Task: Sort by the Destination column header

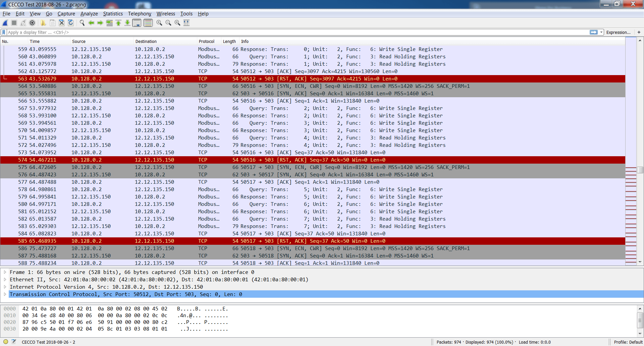Action: point(165,42)
